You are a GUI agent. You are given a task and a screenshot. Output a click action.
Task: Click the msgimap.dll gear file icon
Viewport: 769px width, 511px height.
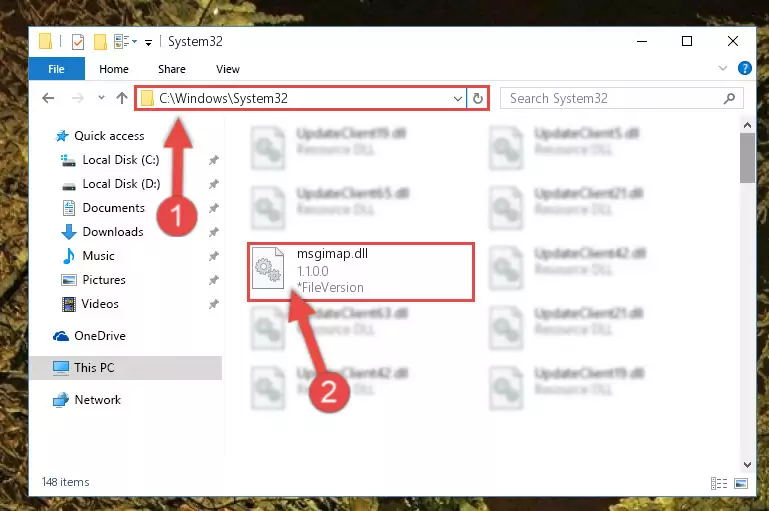point(268,268)
